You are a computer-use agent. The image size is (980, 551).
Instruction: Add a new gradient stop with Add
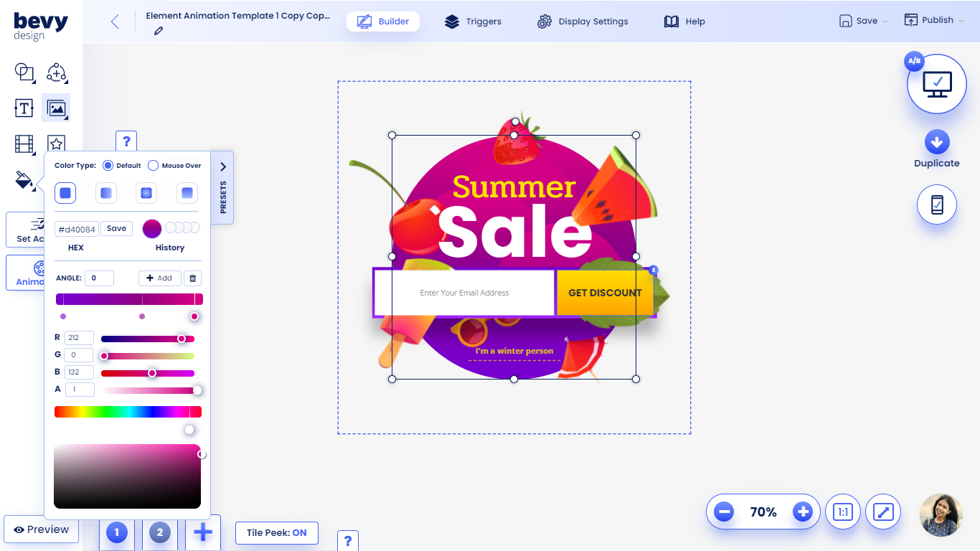[x=159, y=278]
